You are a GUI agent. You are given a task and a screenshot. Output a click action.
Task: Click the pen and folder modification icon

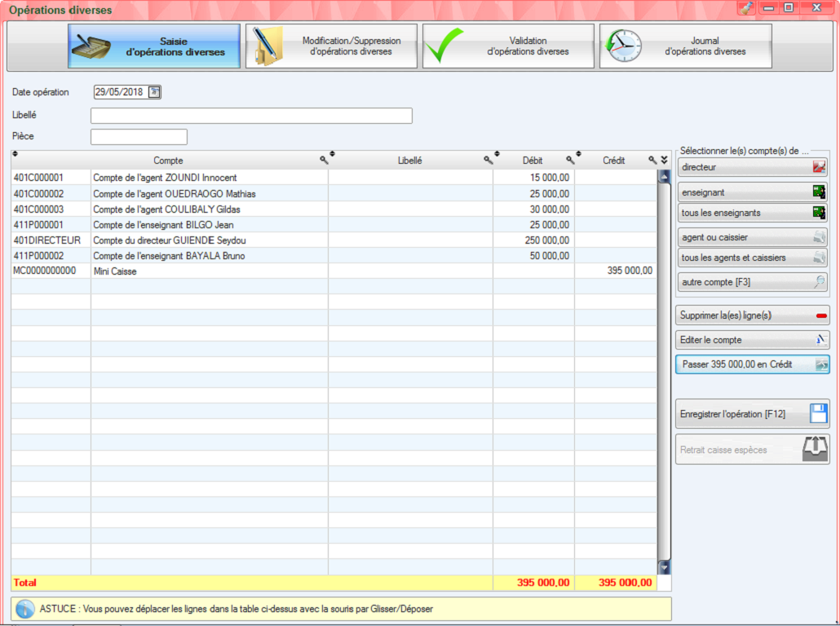click(267, 46)
